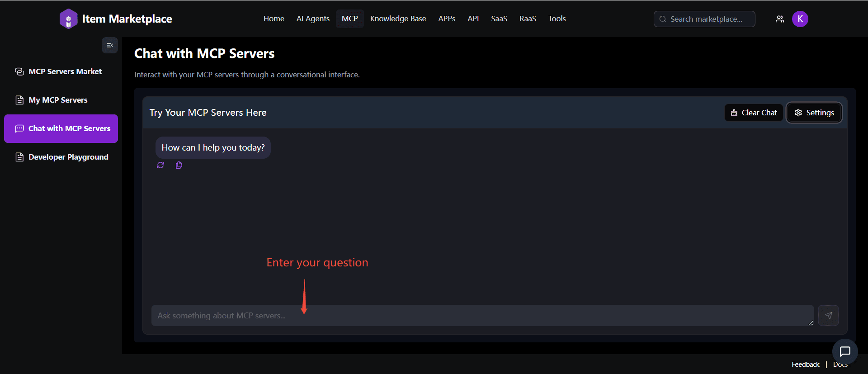Click My MCP Servers document icon
The image size is (868, 374).
click(x=19, y=100)
